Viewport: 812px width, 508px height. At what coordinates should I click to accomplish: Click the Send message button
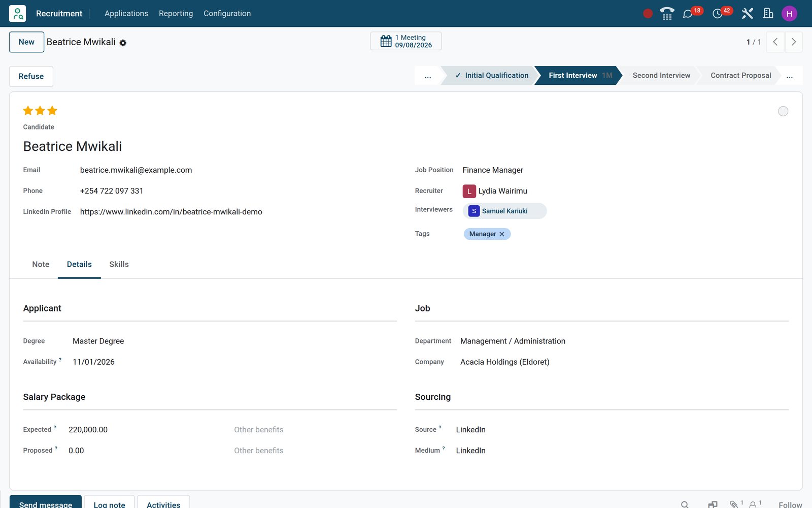click(46, 502)
